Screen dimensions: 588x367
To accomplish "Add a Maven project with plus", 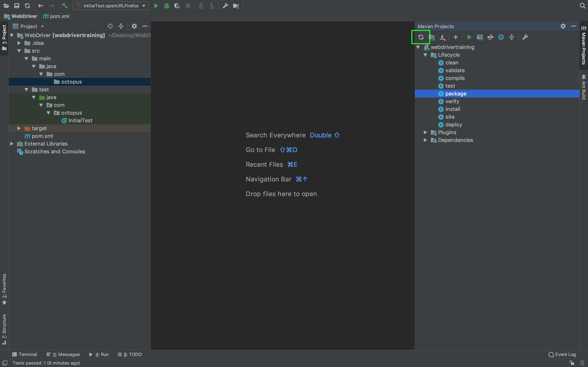I will tap(455, 37).
